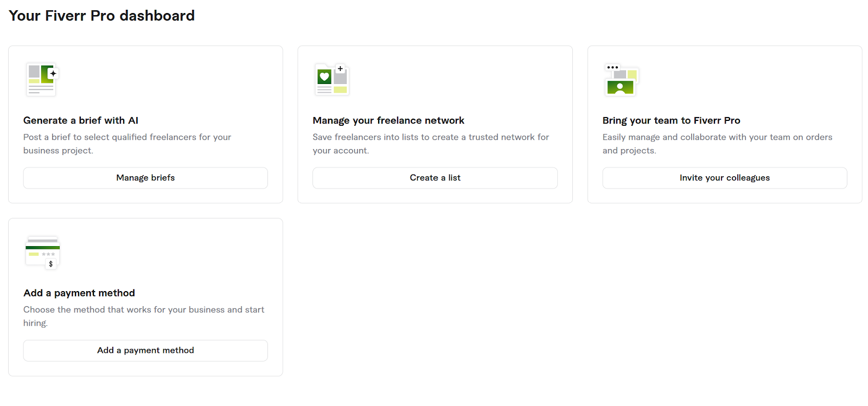
Task: Select the 'Manage your freelance network' heading
Action: tap(388, 120)
